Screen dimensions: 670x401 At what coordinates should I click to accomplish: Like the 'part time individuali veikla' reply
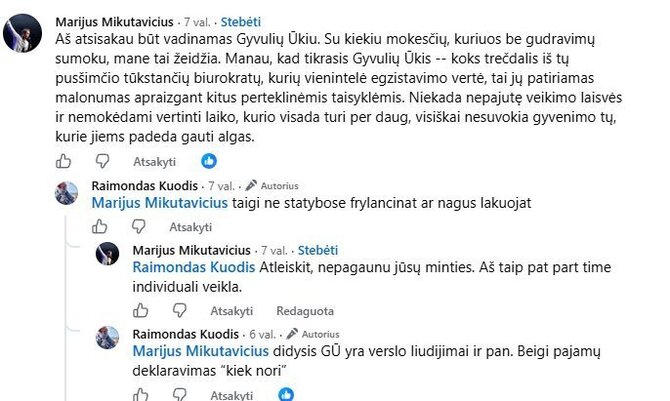(141, 310)
